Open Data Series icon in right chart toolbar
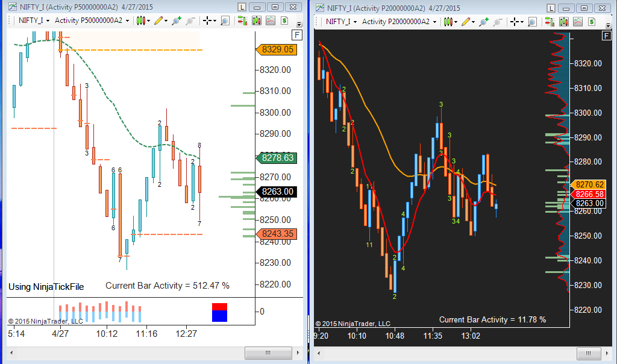Viewport: 617px width, 364px height. (564, 22)
